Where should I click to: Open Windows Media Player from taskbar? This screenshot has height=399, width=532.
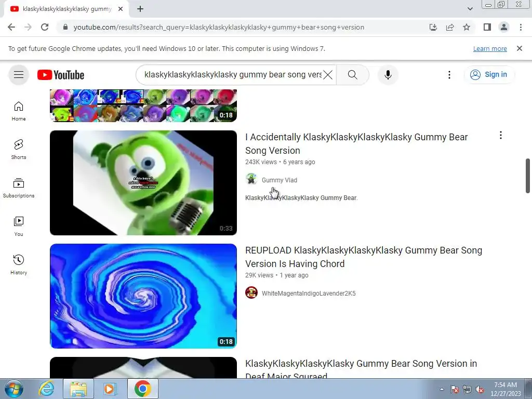coord(110,389)
